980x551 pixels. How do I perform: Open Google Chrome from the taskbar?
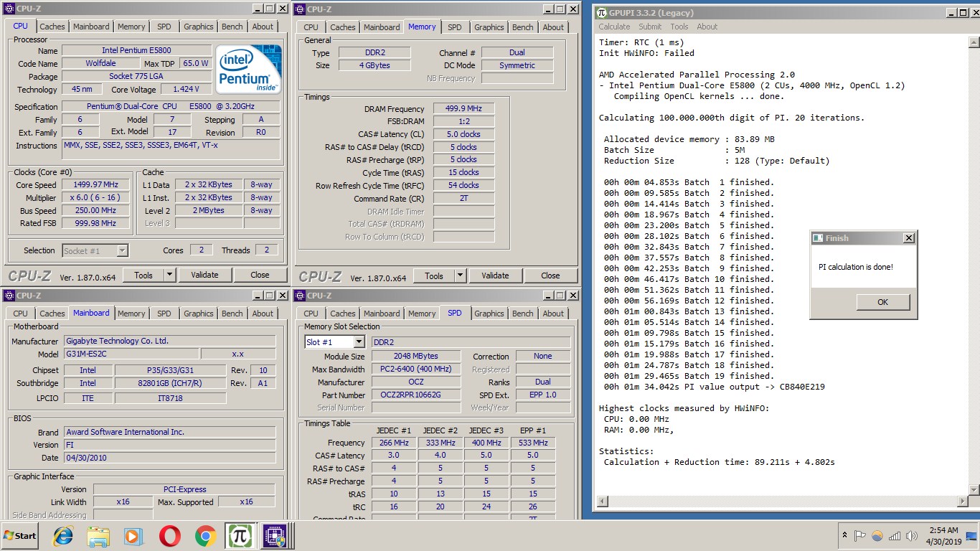pyautogui.click(x=206, y=536)
